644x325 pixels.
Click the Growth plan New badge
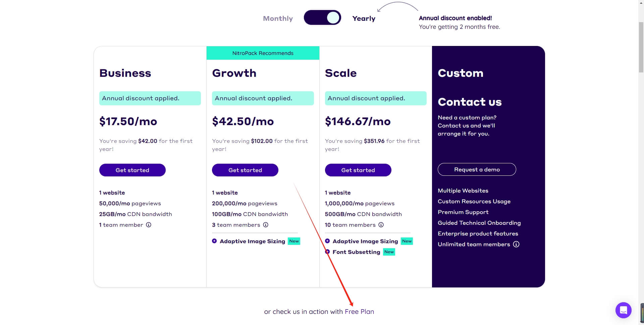[x=294, y=241]
